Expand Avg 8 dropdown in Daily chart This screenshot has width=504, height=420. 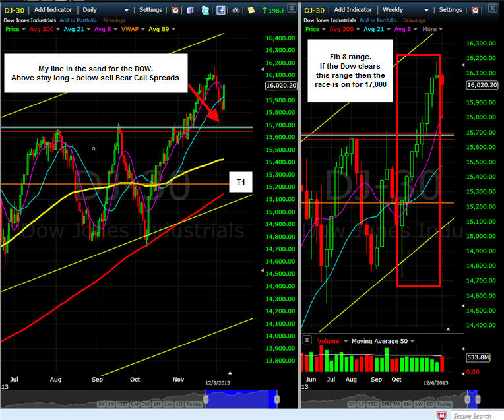(x=115, y=29)
